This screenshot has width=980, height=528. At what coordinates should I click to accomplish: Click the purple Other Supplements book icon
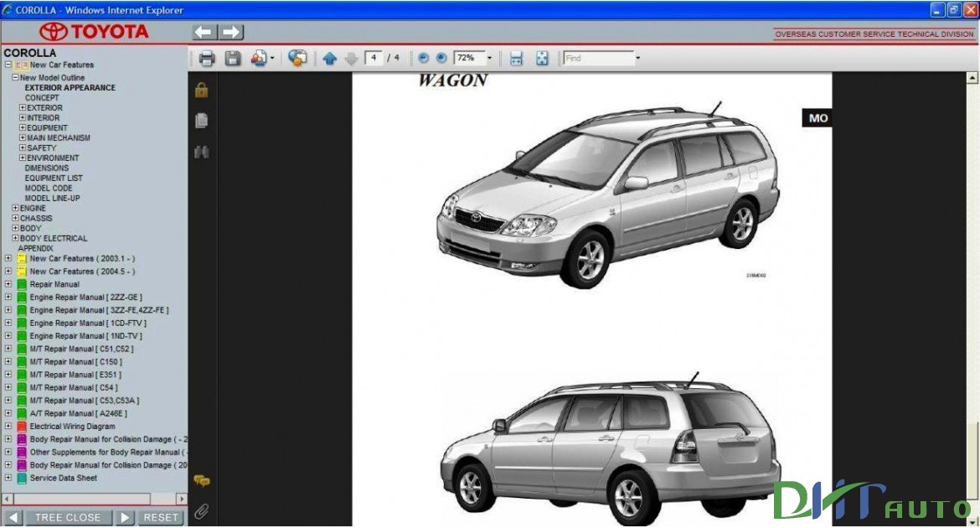pos(21,453)
